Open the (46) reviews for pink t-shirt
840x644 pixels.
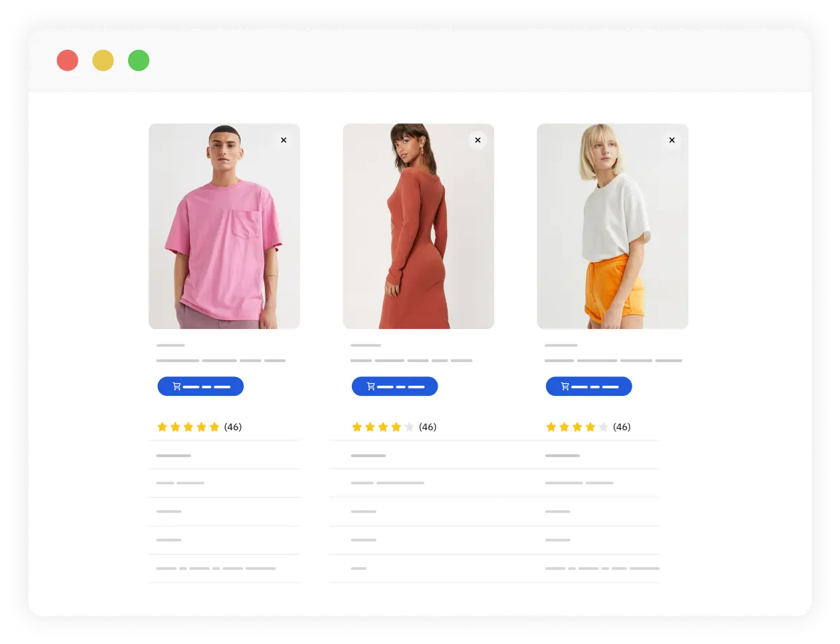click(233, 427)
